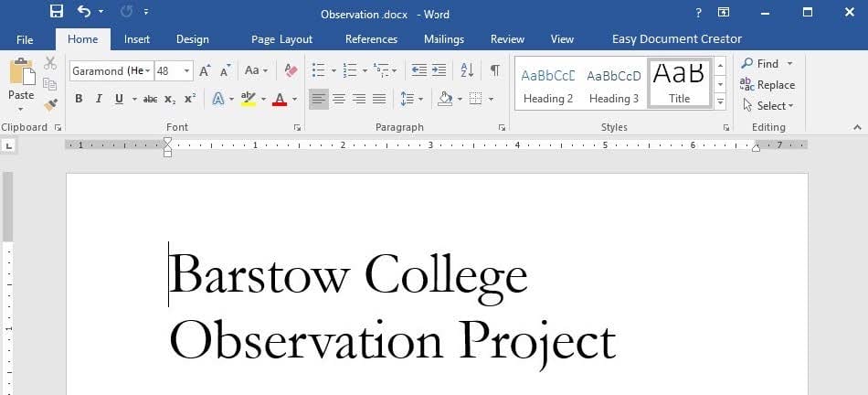The image size is (868, 395).
Task: Click the Format Painter brush icon
Action: (x=50, y=104)
